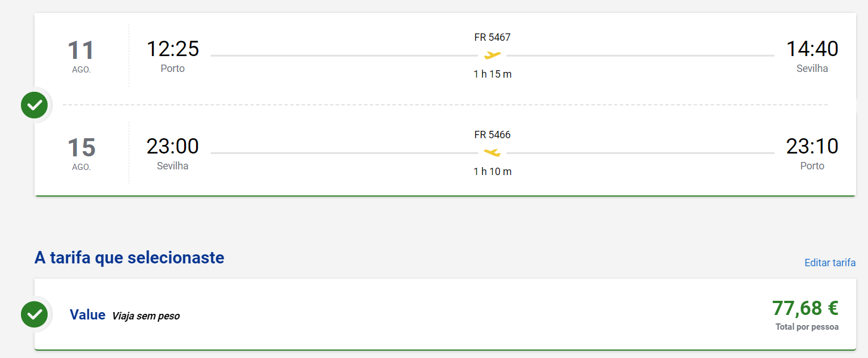Click the green checkmark beside Value fare
The height and width of the screenshot is (358, 868).
click(35, 314)
